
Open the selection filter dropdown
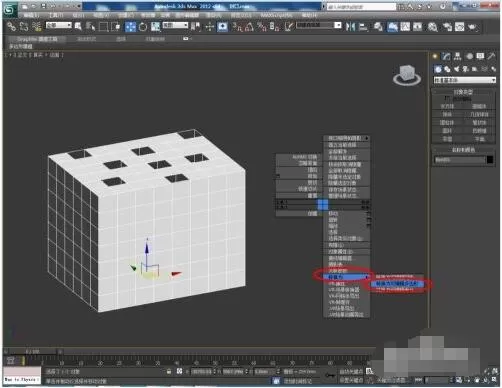(58, 25)
